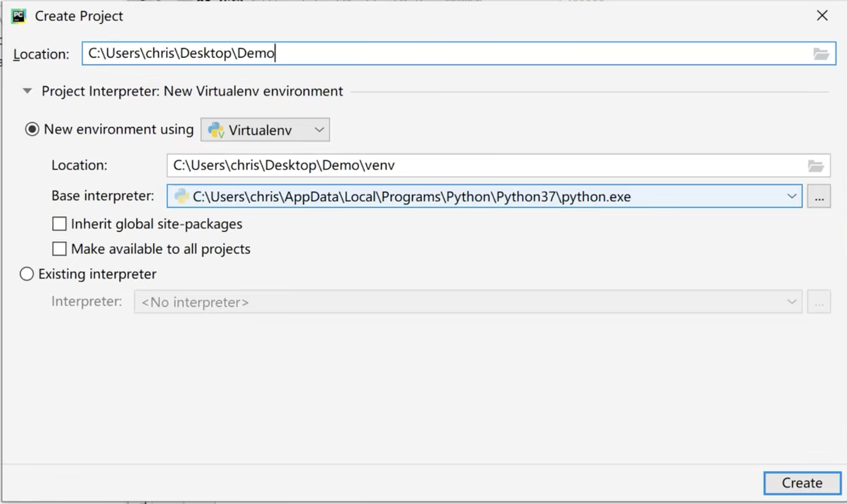Browse for venv location folder icon
Viewport: 847px width, 504px height.
[816, 166]
